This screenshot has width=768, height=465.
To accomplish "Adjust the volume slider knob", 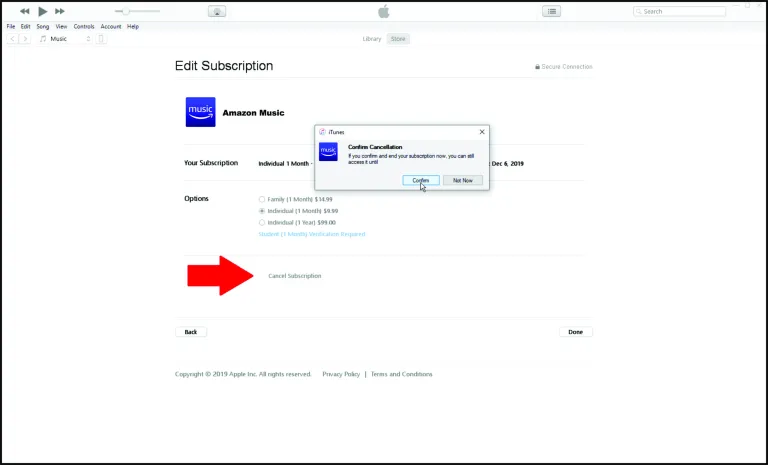I will coord(126,11).
